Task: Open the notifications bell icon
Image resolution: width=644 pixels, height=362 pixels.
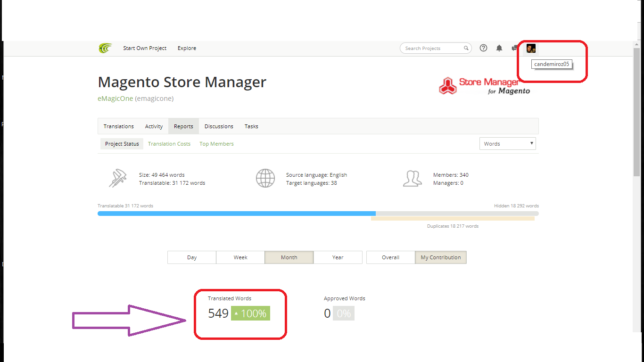Action: click(499, 48)
